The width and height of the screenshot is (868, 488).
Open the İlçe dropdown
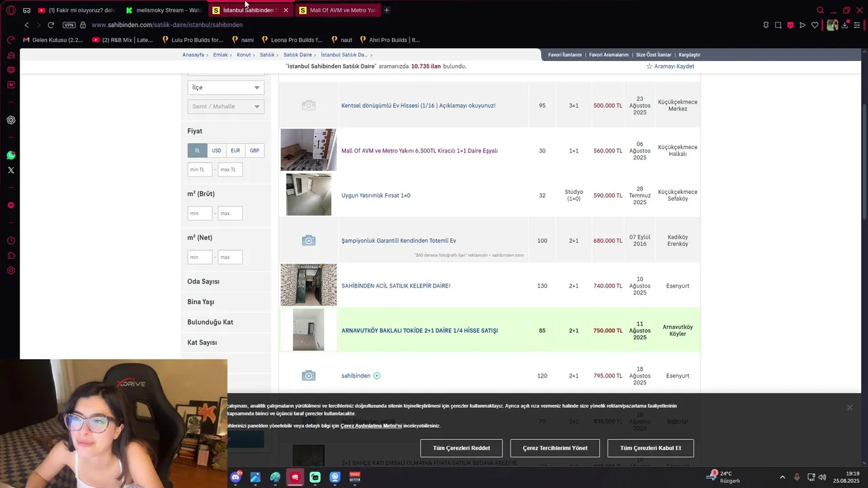click(226, 87)
